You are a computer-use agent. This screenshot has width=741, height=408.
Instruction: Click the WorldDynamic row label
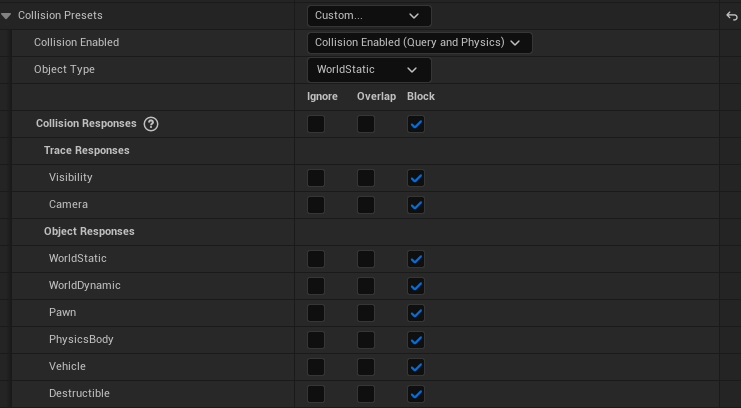tap(85, 285)
